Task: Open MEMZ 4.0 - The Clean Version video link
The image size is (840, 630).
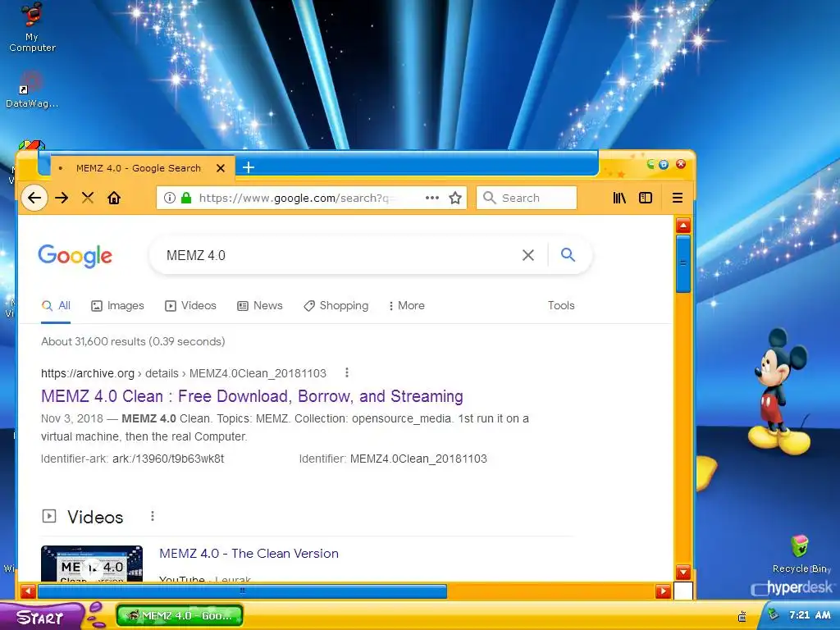Action: (249, 554)
